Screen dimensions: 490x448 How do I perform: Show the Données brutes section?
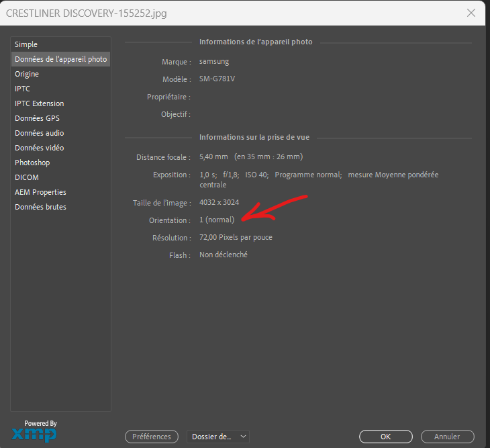(x=60, y=207)
